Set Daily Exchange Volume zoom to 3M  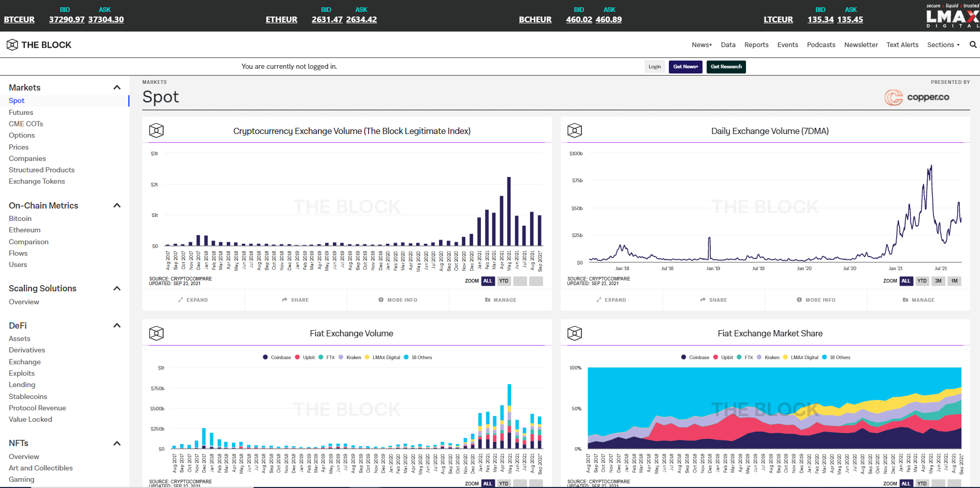point(938,281)
